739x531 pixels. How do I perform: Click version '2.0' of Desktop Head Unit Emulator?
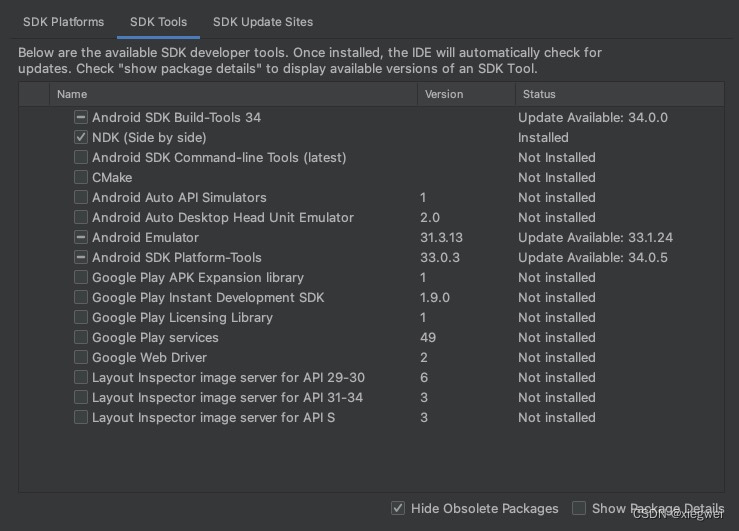click(x=430, y=217)
